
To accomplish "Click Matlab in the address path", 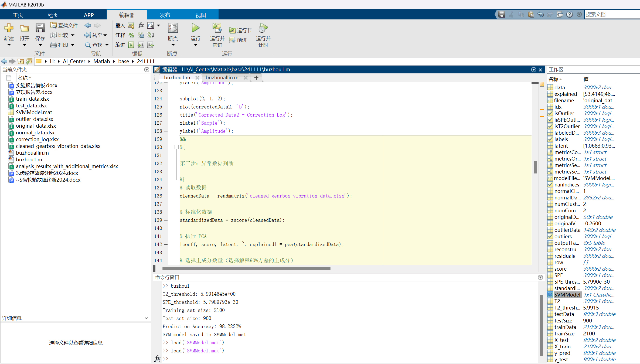I will [x=102, y=61].
